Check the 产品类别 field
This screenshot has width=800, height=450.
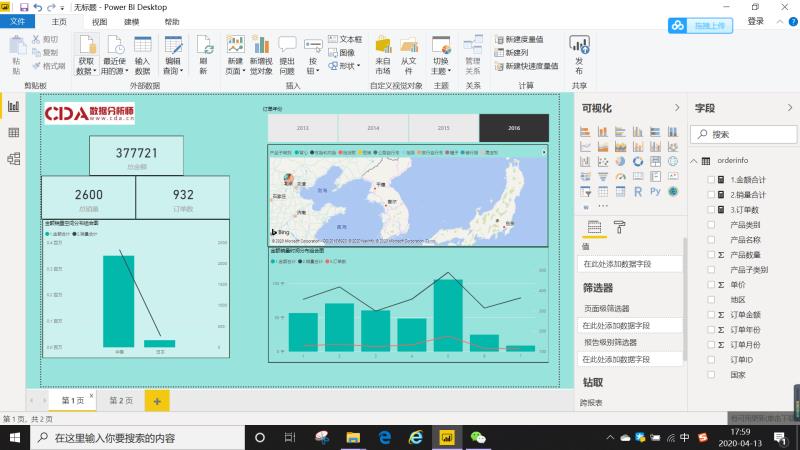point(711,224)
